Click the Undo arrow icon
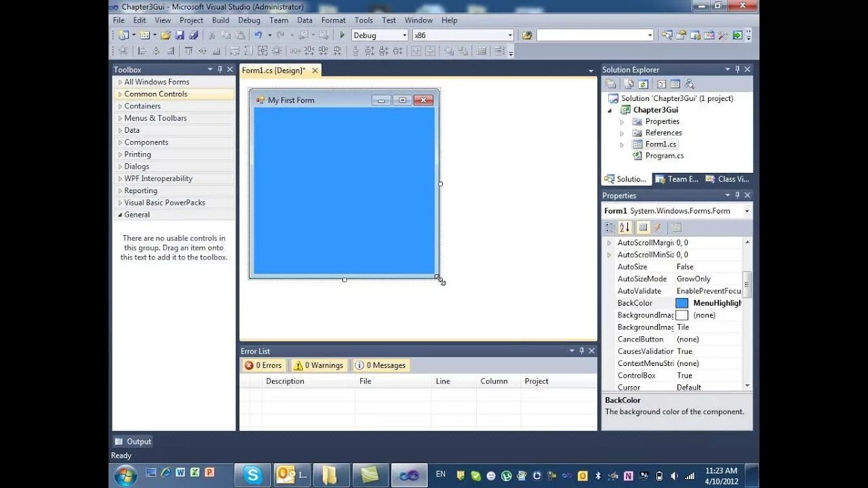 click(258, 35)
